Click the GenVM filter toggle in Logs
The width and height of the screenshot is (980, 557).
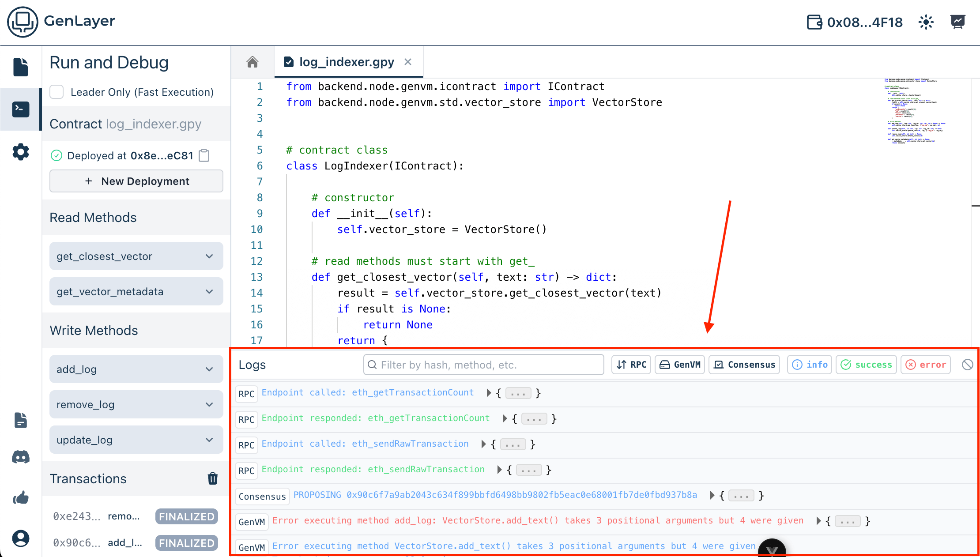(x=681, y=365)
